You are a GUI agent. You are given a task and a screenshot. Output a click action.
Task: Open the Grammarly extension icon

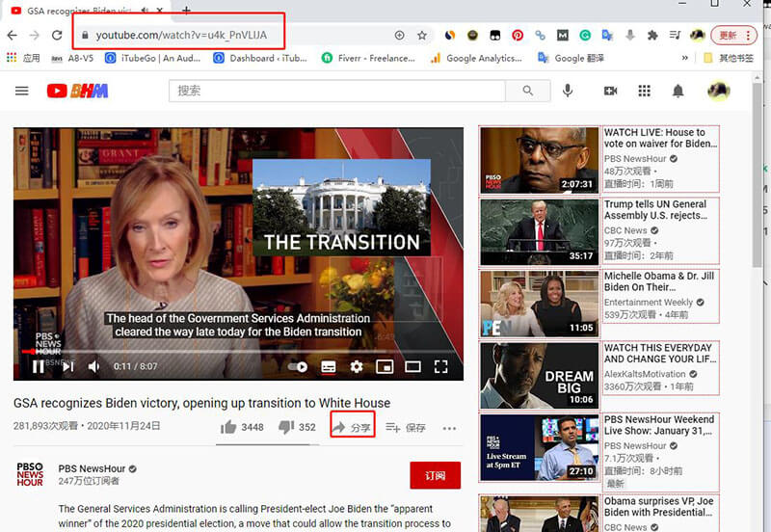(x=585, y=36)
